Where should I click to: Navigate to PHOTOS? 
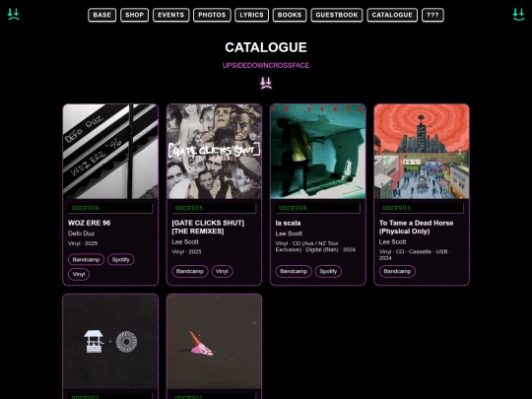tap(212, 15)
